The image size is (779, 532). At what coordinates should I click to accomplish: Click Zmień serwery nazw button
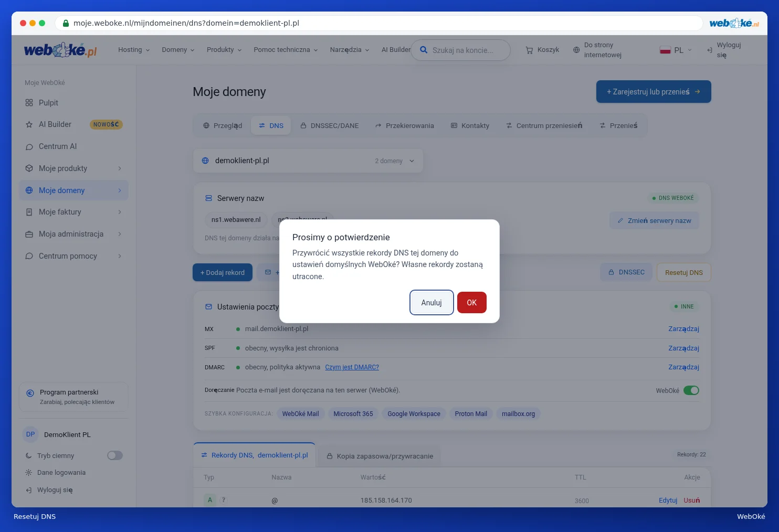654,221
